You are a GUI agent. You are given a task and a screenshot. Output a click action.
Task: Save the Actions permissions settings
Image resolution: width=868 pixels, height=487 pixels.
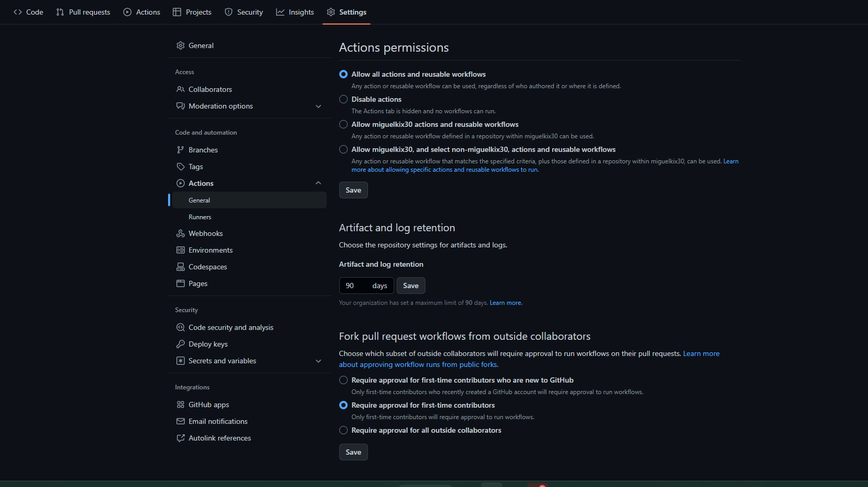tap(353, 190)
